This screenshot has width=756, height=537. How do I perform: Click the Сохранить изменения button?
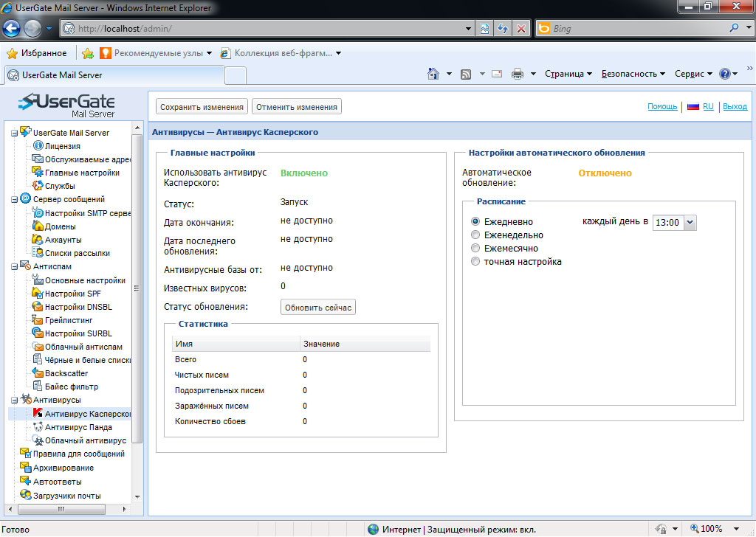202,107
